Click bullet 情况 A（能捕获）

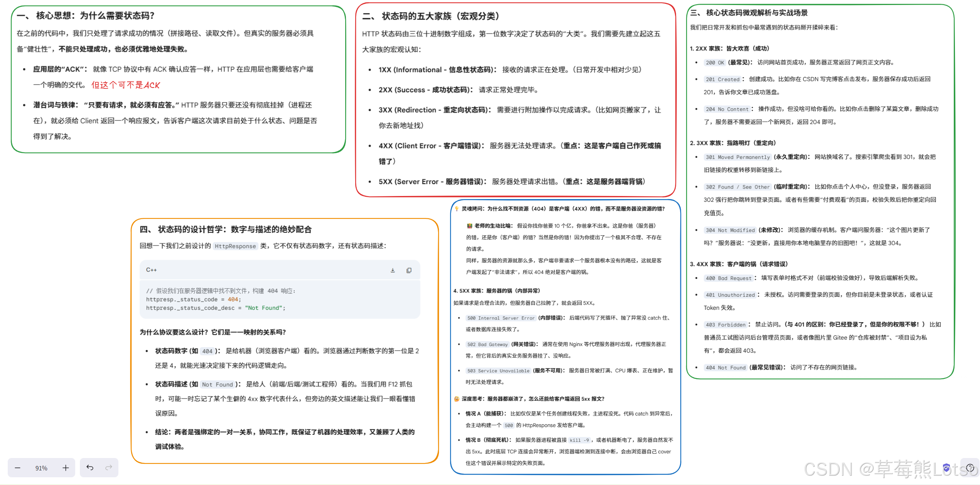569,419
